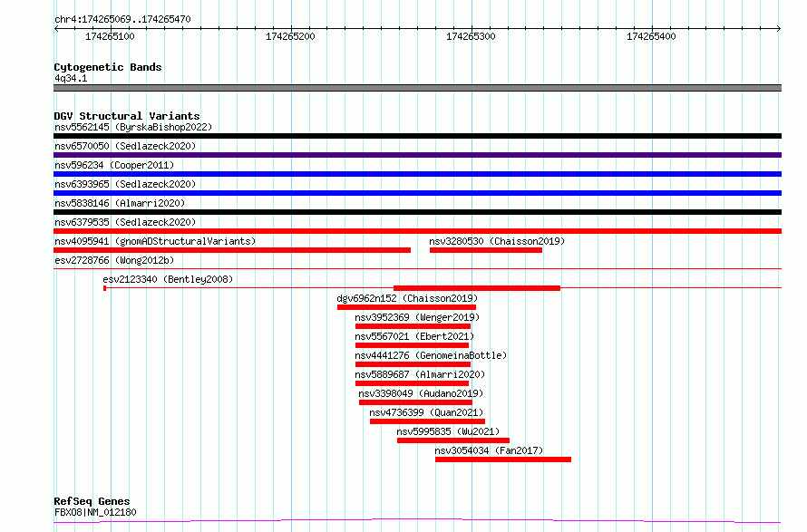
Task: Open nsv4736399 (Quan2021) variant label
Action: (x=426, y=412)
